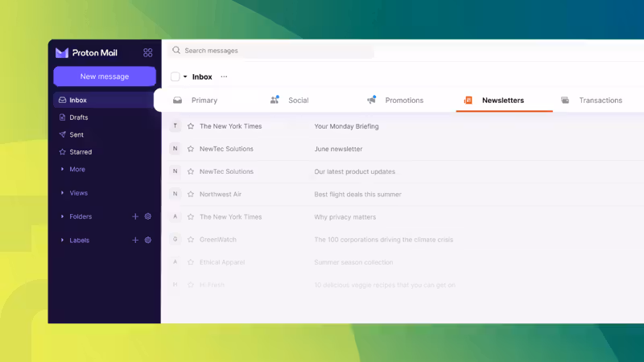Open email about 100 corporations climate crisis
The width and height of the screenshot is (644, 362).
[384, 239]
